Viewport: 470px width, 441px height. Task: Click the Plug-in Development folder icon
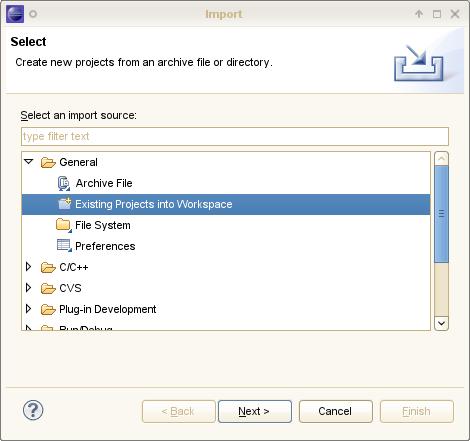48,310
